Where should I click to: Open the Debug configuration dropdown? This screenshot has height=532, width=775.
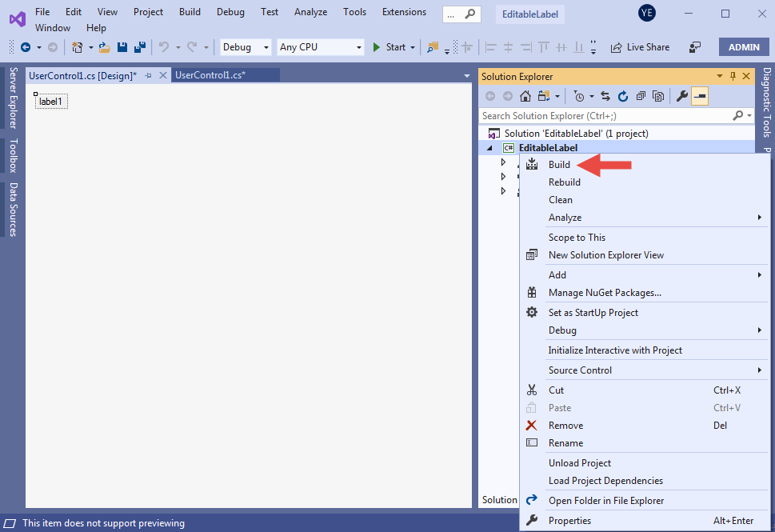pyautogui.click(x=246, y=47)
